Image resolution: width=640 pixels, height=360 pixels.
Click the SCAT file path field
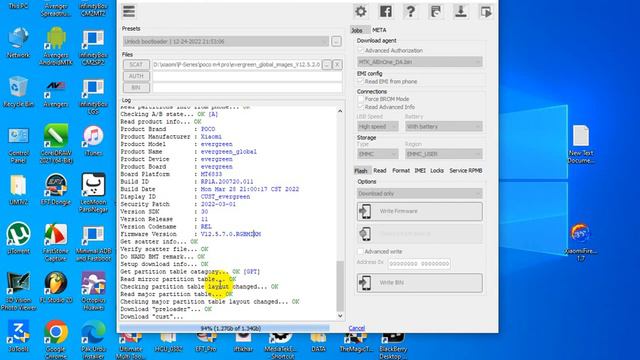coord(236,64)
